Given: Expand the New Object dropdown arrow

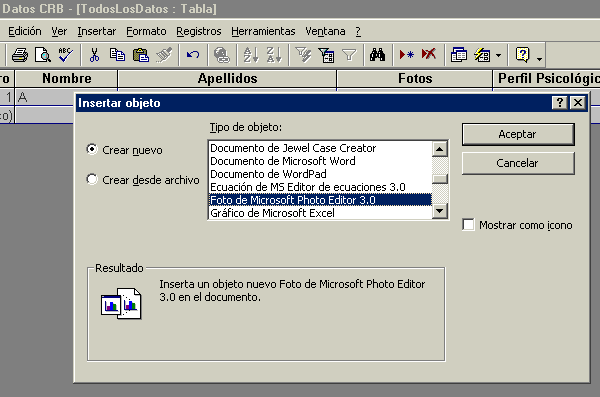Looking at the screenshot, I should click(498, 55).
